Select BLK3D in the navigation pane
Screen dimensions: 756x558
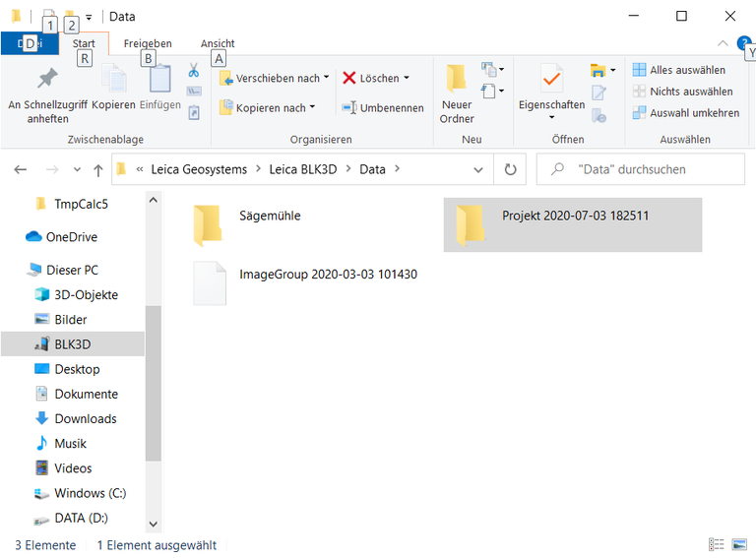click(x=72, y=344)
